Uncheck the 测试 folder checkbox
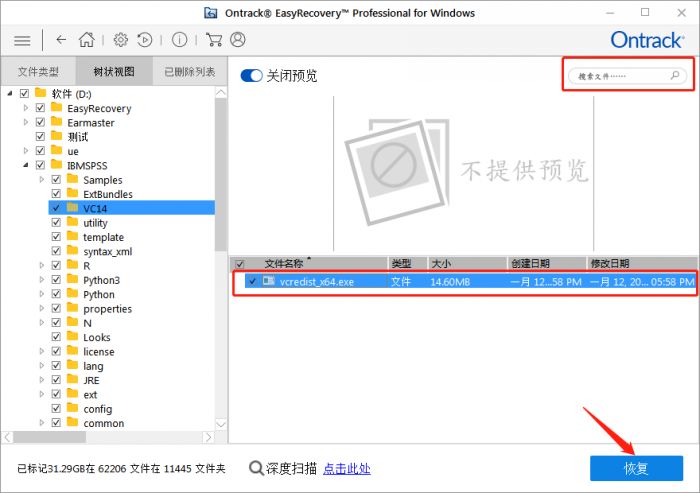 point(41,136)
